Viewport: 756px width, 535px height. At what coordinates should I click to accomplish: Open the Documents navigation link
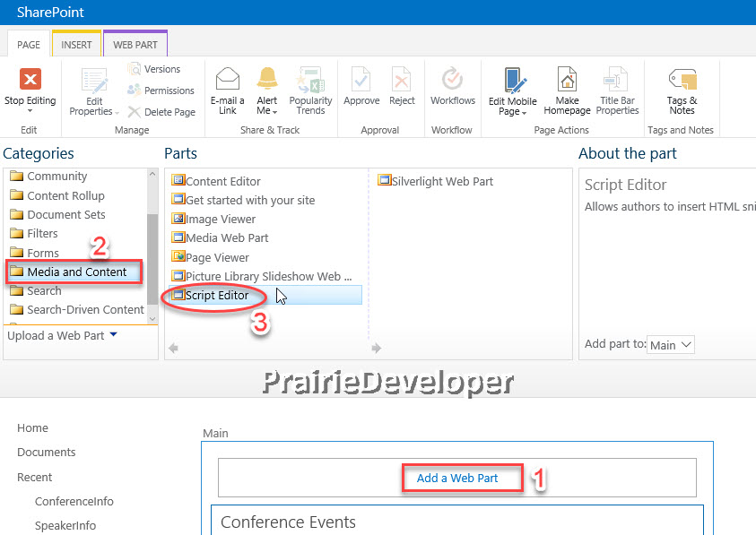coord(47,452)
